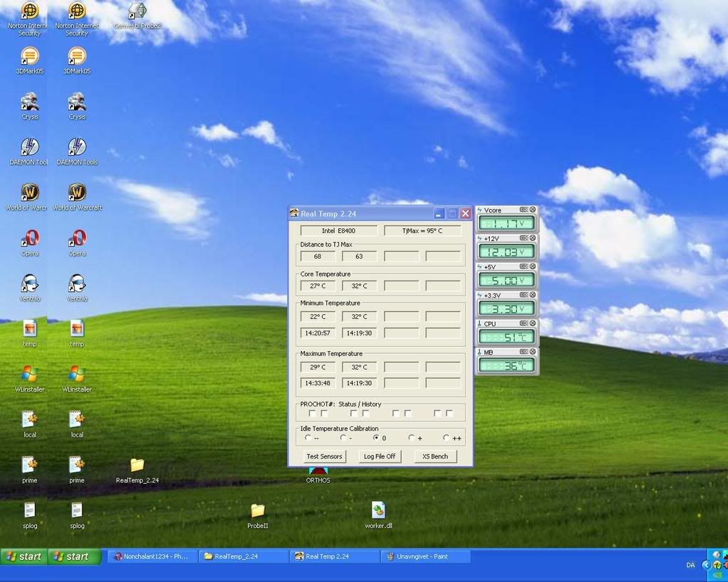728x582 pixels.
Task: Click the +12V reading 12.03 V display
Action: coord(506,252)
